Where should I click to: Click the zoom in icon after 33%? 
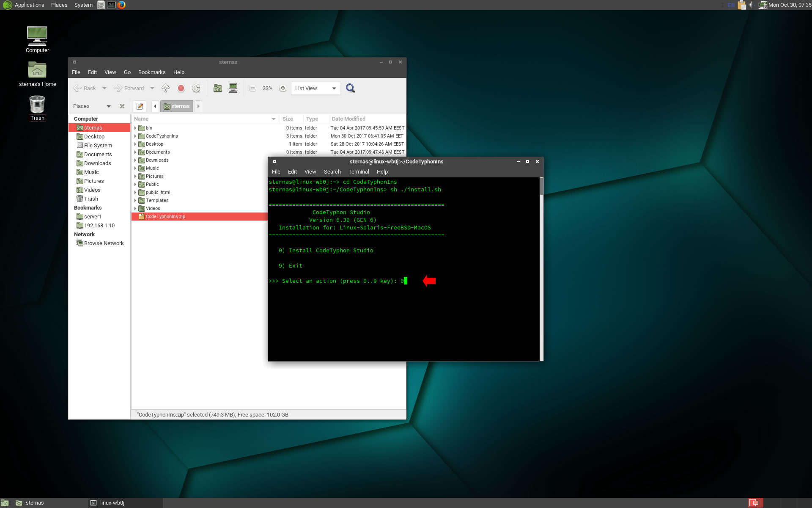click(x=283, y=88)
